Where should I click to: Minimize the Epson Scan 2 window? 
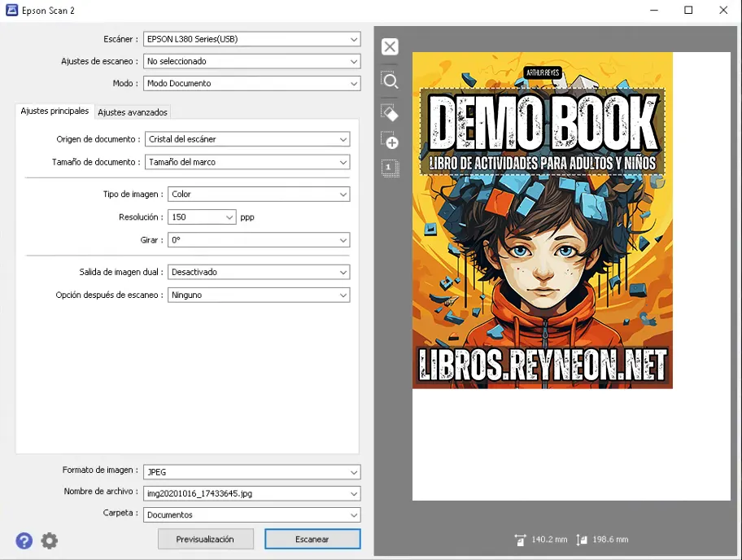pyautogui.click(x=654, y=10)
